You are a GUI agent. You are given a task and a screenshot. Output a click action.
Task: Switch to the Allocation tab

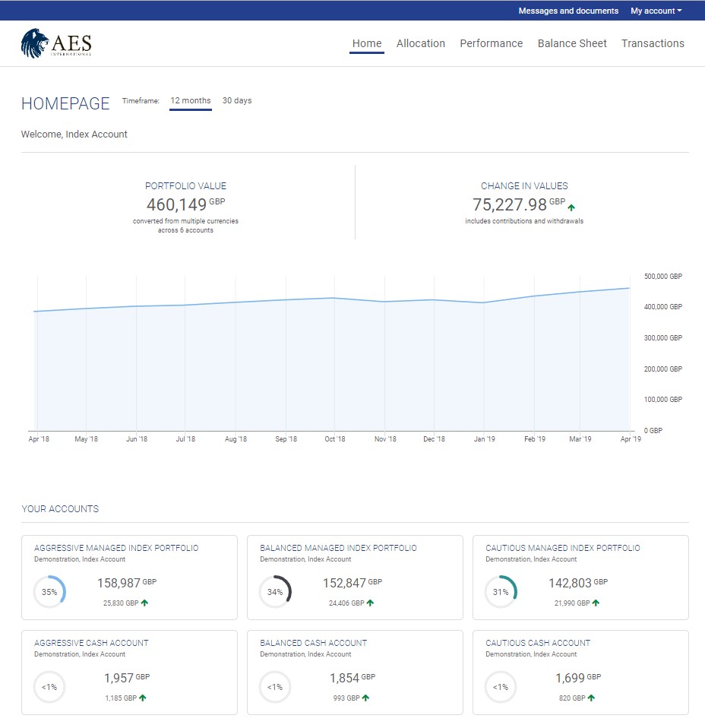(421, 43)
